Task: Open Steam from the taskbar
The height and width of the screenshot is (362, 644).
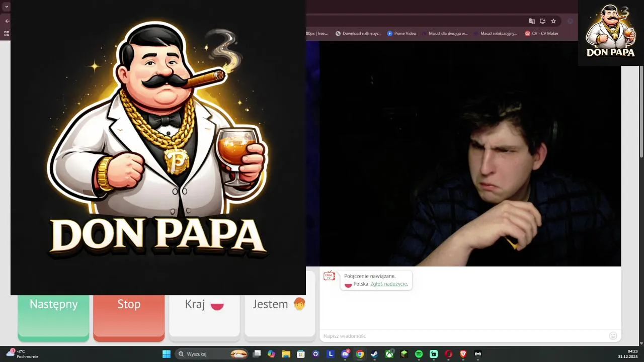Action: (374, 354)
